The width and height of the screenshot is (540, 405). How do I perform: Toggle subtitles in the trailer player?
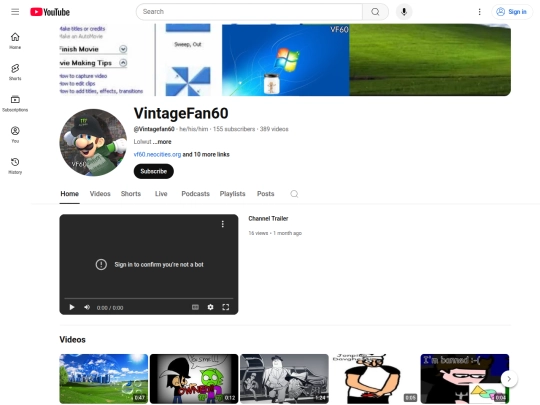click(195, 307)
